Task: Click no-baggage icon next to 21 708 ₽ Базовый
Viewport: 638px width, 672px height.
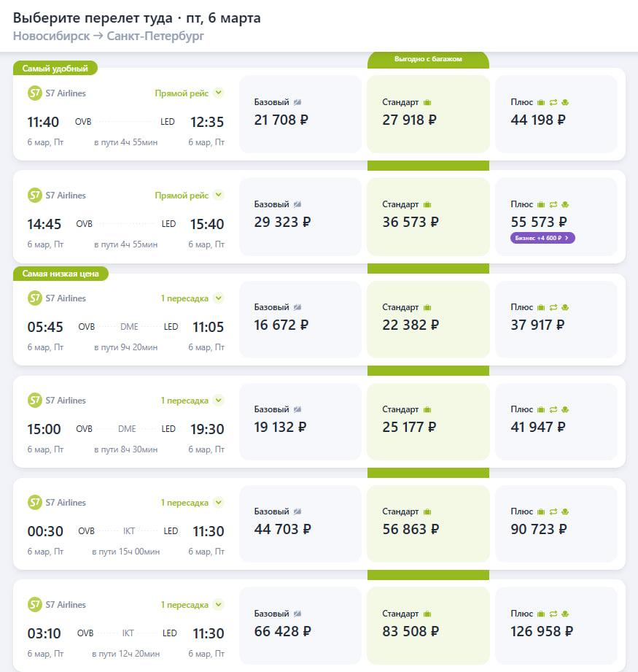Action: pos(297,102)
